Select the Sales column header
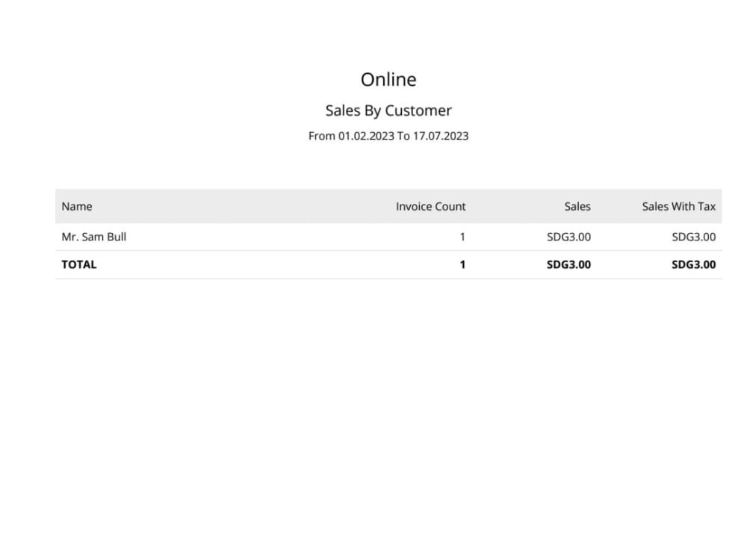The image size is (747, 560). (x=577, y=207)
